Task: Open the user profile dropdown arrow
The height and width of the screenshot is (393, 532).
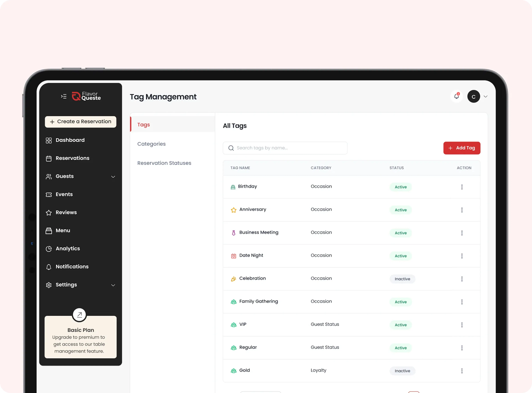Action: (x=485, y=96)
